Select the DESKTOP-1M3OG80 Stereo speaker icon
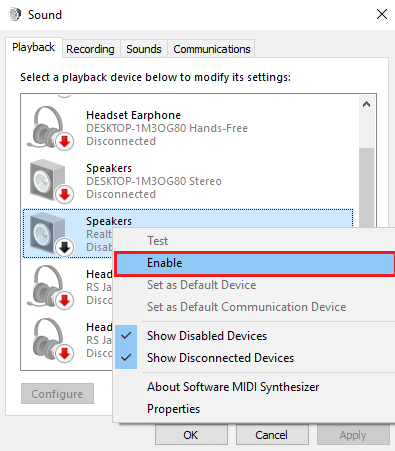The height and width of the screenshot is (451, 395). (x=50, y=181)
